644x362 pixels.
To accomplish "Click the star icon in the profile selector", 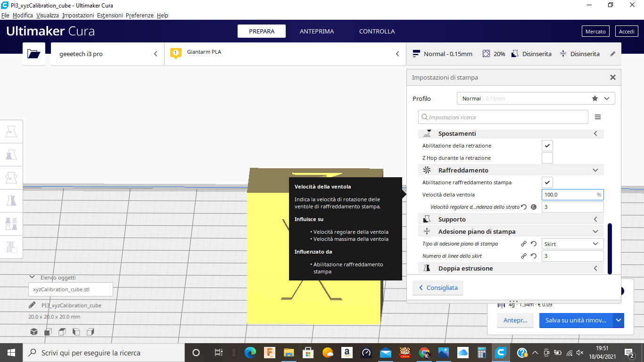I will coord(595,99).
